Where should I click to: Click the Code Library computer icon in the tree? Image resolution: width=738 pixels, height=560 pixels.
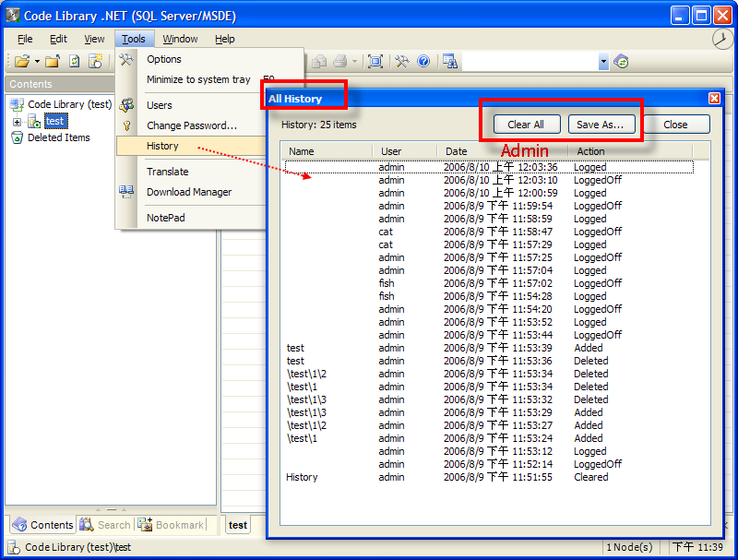(17, 104)
